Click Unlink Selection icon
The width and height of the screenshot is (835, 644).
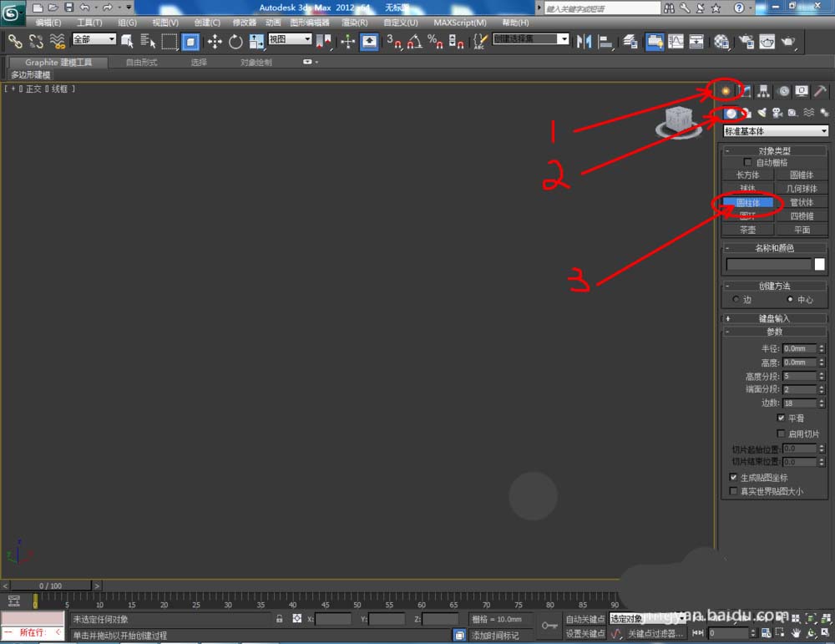click(x=36, y=42)
